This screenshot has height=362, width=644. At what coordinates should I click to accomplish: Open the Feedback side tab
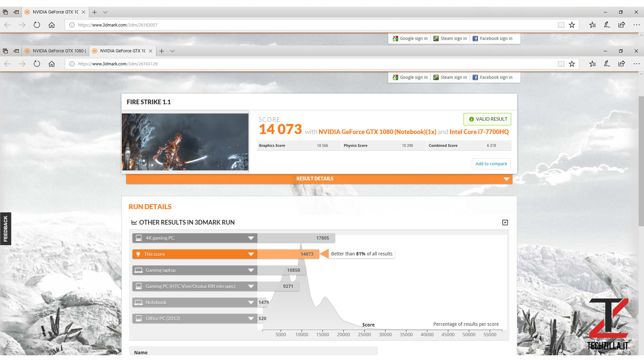5,229
